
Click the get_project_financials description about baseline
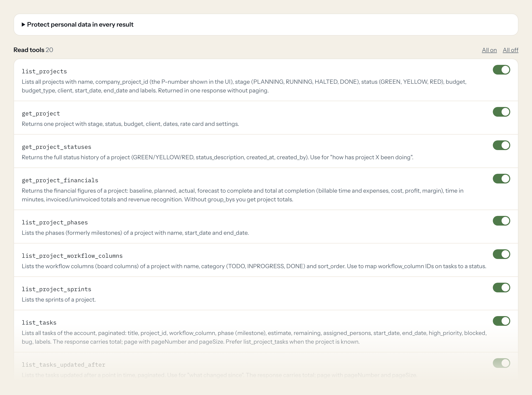243,195
